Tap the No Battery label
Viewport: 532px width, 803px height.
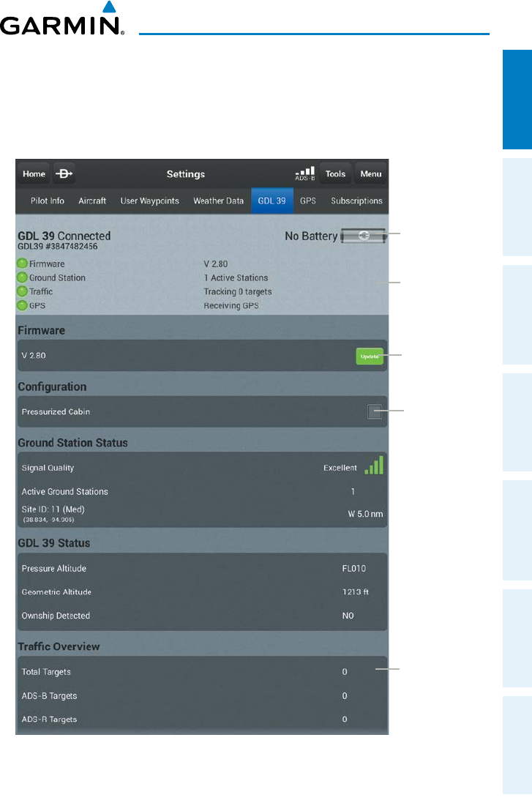pos(311,236)
